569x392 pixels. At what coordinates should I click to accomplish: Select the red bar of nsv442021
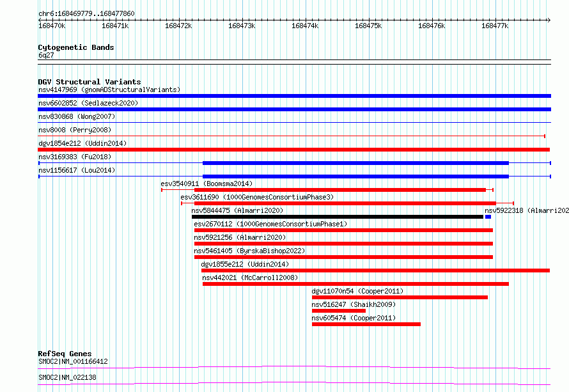[355, 284]
